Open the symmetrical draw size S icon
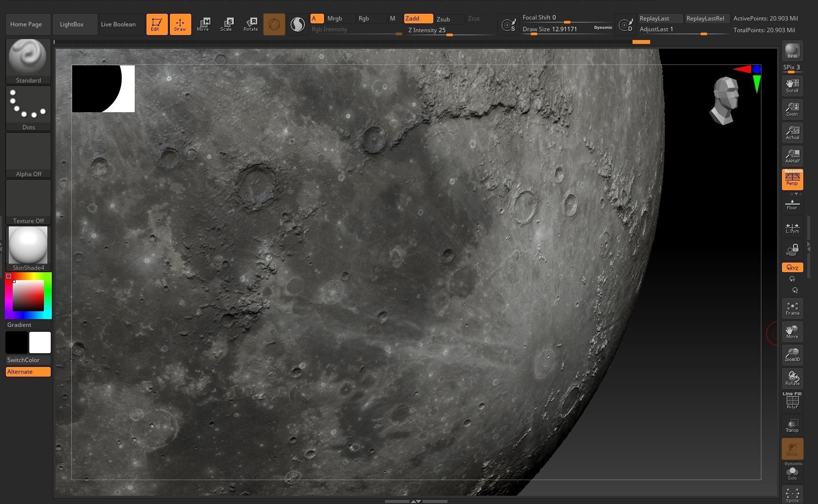This screenshot has height=504, width=818. [x=509, y=24]
